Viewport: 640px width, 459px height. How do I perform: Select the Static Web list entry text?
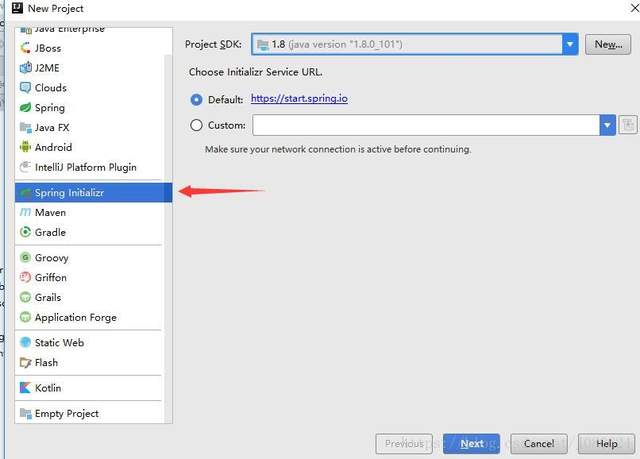60,342
